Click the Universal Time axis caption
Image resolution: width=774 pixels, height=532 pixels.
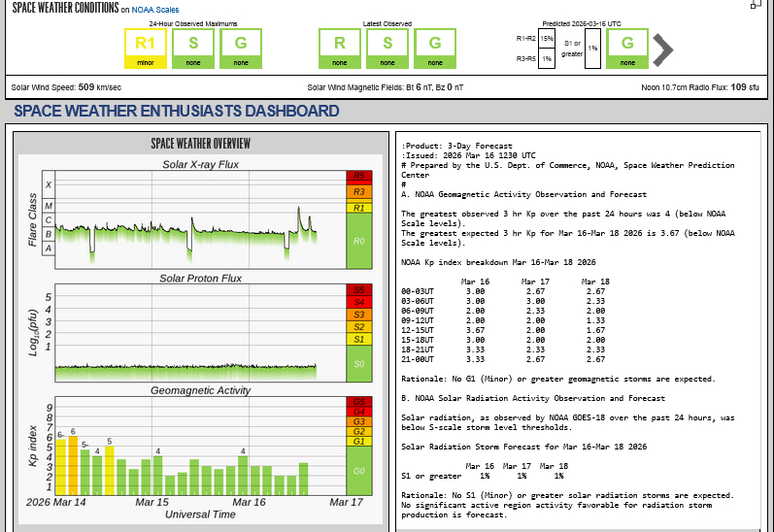coord(200,515)
